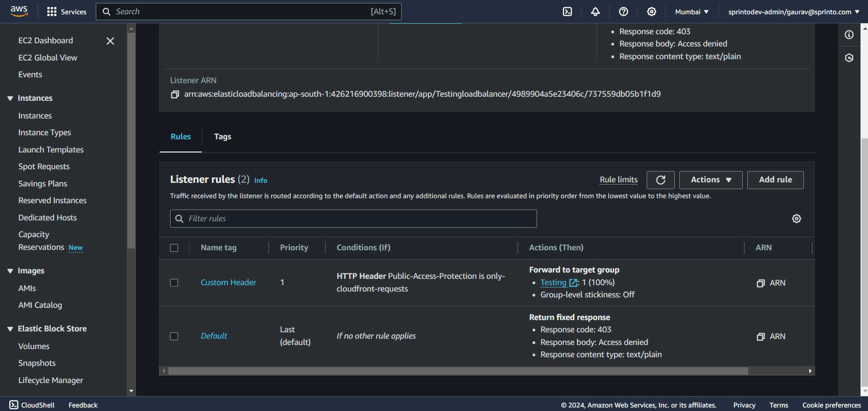The image size is (868, 411).
Task: Open the hexagon tutorials panel icon
Action: click(x=849, y=58)
